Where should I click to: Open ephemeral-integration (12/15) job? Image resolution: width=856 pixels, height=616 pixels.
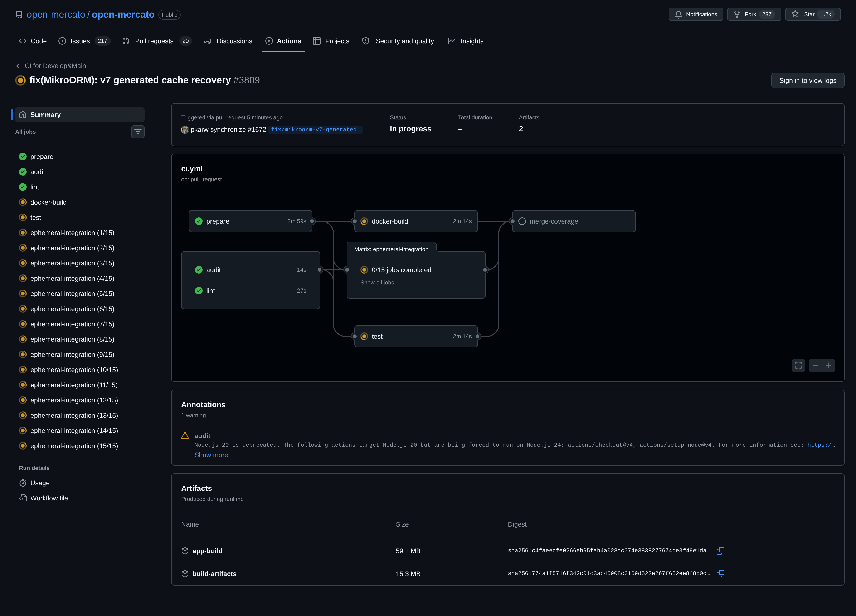pos(80,400)
